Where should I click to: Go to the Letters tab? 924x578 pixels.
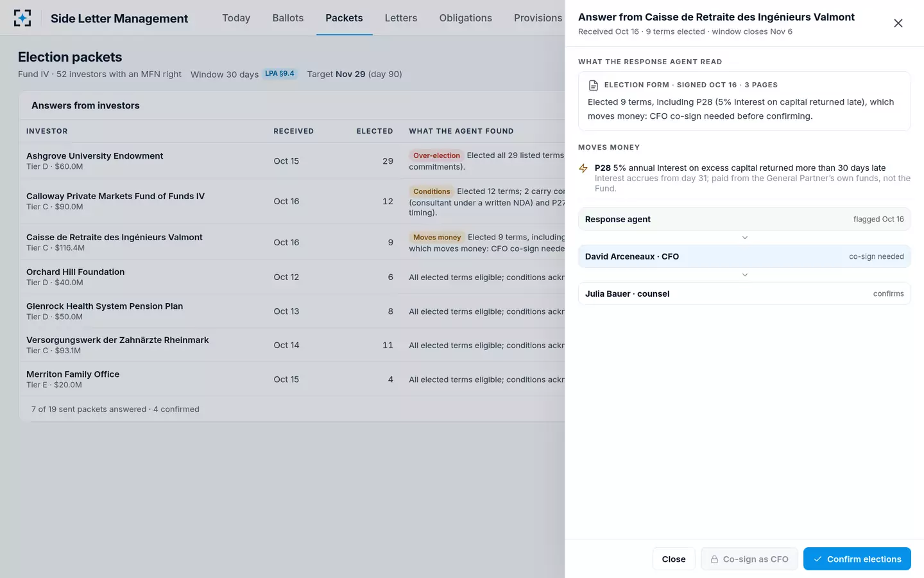401,18
